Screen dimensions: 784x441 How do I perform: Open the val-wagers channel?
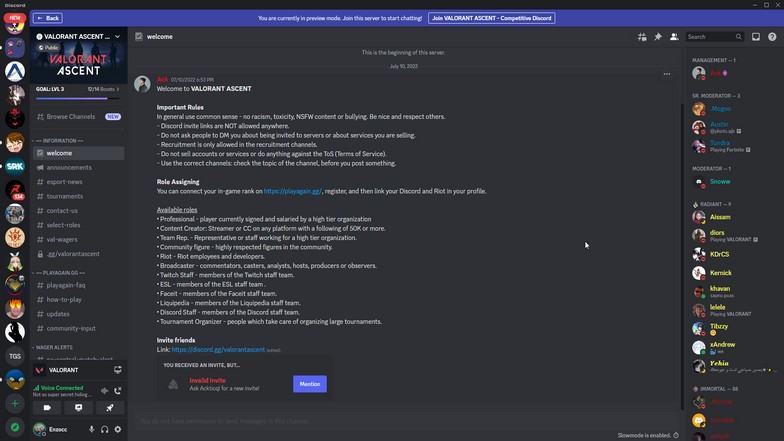(78, 240)
